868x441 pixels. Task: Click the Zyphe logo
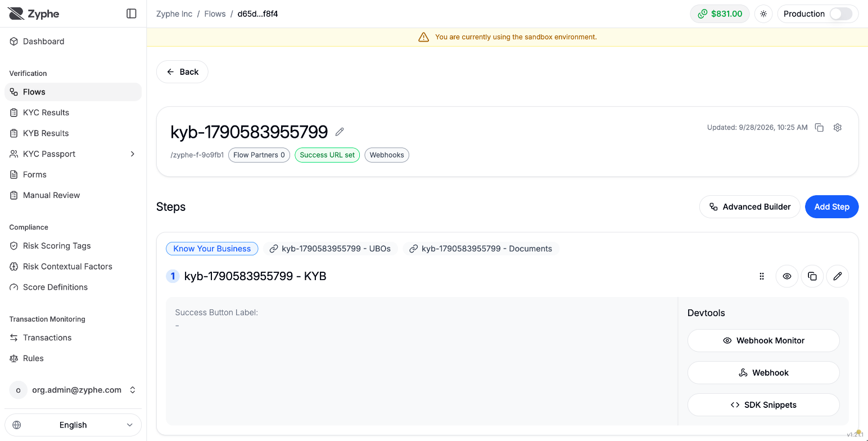34,13
